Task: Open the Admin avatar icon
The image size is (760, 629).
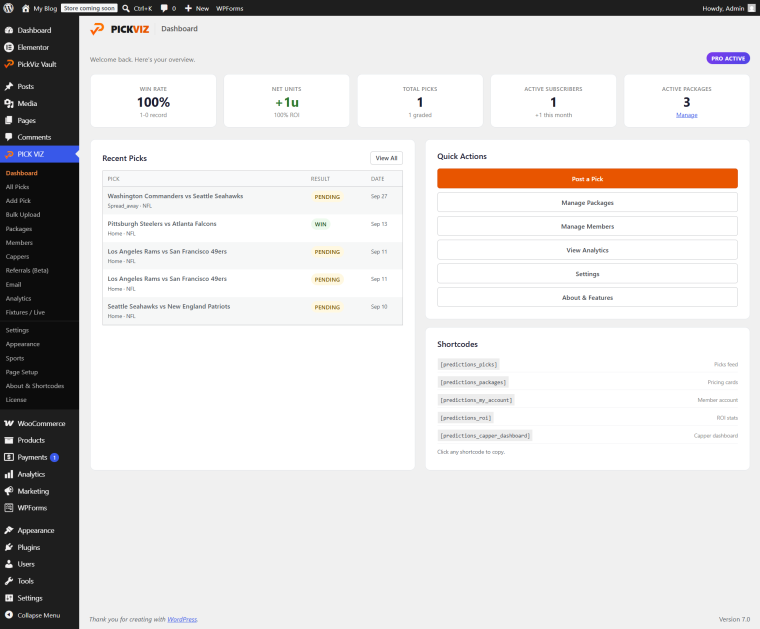Action: [752, 8]
